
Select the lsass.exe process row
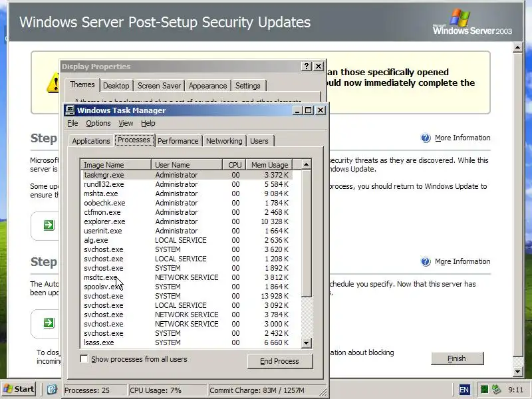click(x=187, y=342)
